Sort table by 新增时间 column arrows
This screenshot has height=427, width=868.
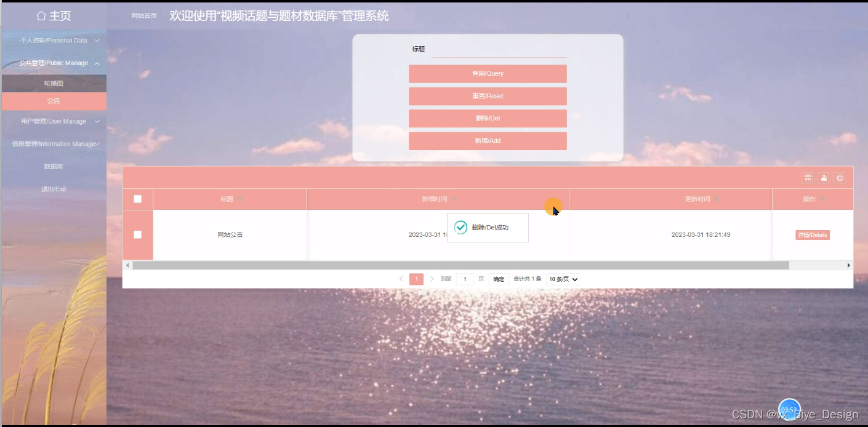[x=454, y=199]
